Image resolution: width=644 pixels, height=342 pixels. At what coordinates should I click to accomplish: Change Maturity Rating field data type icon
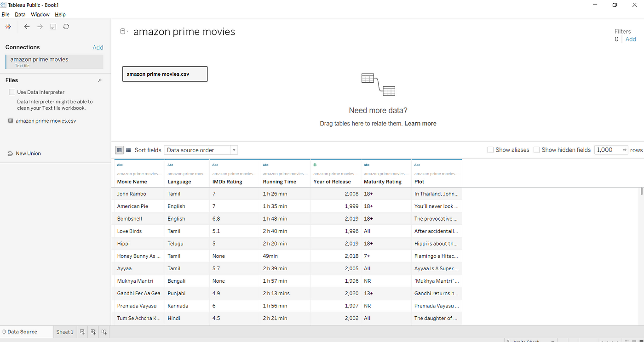click(x=367, y=165)
